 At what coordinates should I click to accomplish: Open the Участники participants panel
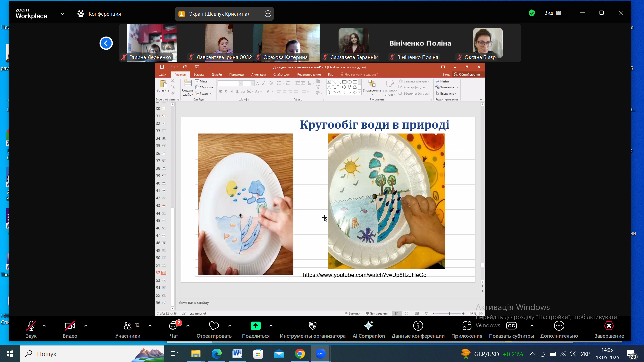click(x=127, y=330)
